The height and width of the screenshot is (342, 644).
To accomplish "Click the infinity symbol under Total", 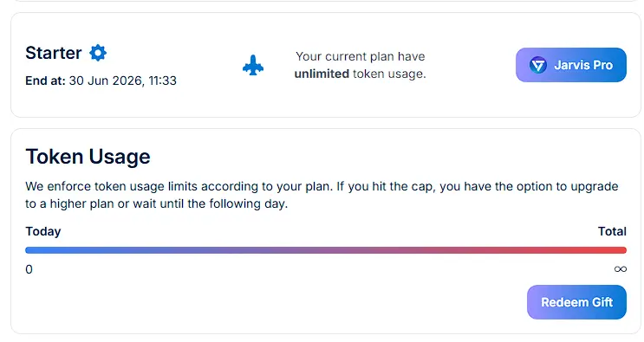I will click(x=621, y=269).
